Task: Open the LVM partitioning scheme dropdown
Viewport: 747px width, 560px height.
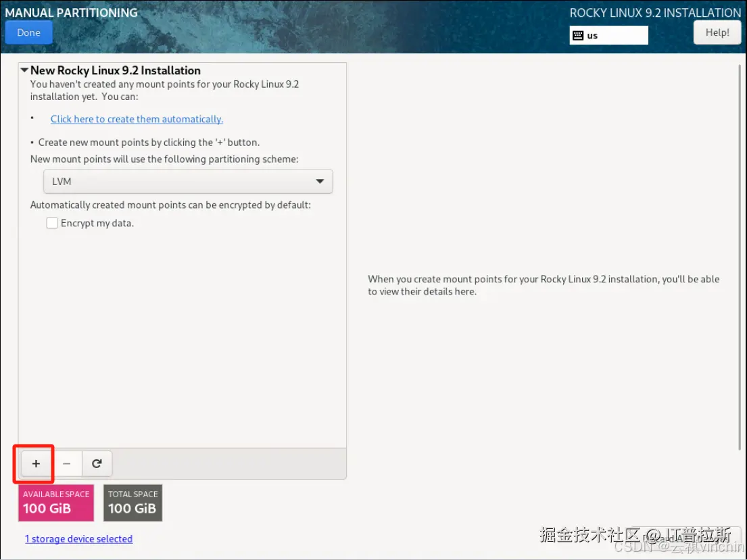Action: click(188, 182)
